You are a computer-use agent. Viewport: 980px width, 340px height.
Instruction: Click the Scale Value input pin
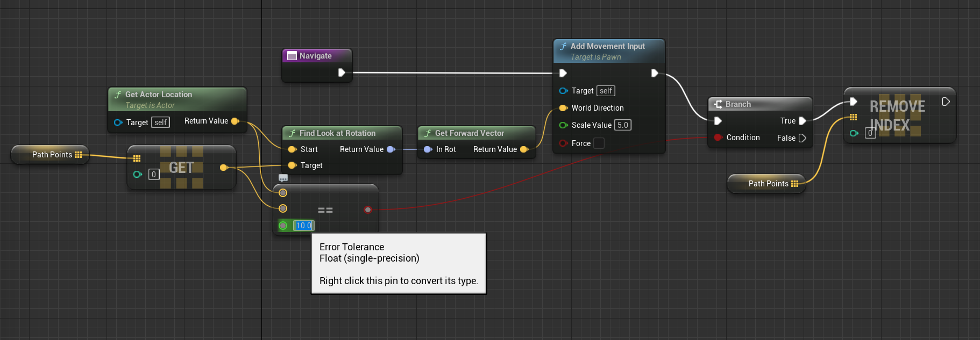(563, 125)
